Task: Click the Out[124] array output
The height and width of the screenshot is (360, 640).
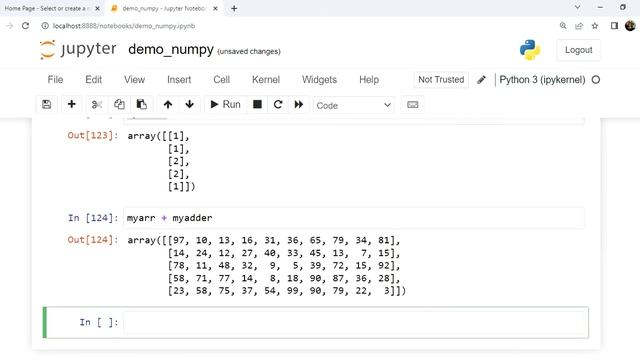Action: (x=267, y=265)
